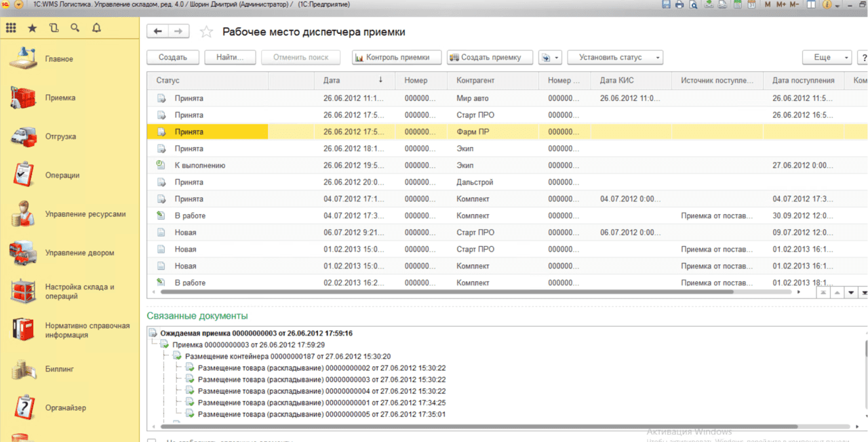Click the Найти... button
This screenshot has width=868, height=442.
230,58
